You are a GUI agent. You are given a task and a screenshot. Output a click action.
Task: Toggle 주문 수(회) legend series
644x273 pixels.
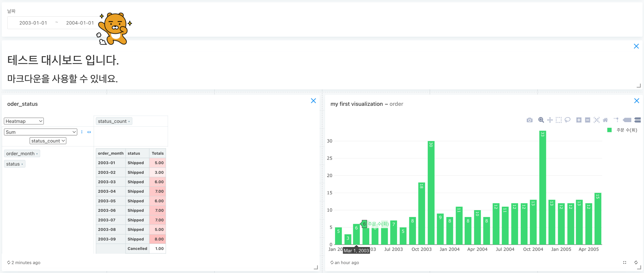point(626,130)
